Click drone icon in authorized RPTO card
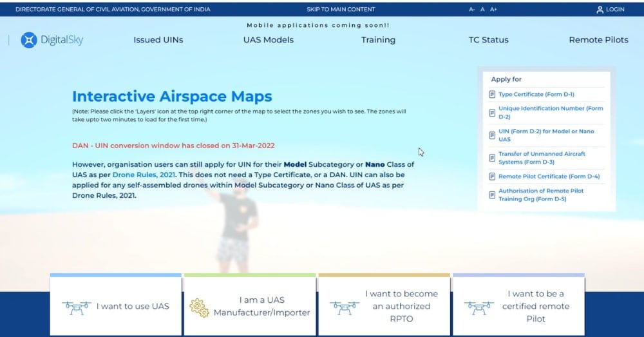The height and width of the screenshot is (337, 644). [344, 307]
